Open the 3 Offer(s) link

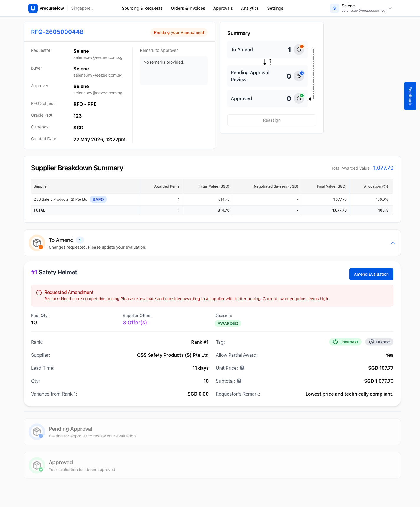[x=135, y=323]
